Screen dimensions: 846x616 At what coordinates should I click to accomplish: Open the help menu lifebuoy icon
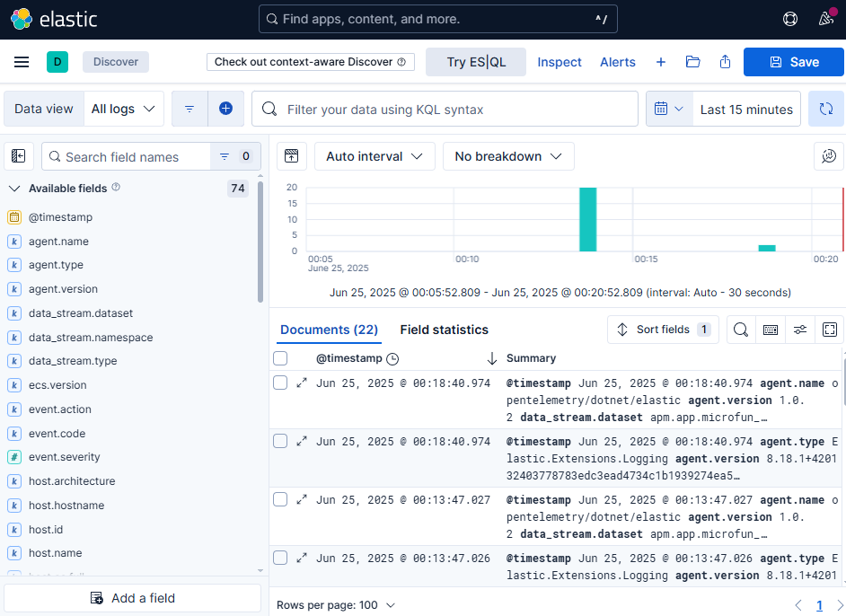790,19
